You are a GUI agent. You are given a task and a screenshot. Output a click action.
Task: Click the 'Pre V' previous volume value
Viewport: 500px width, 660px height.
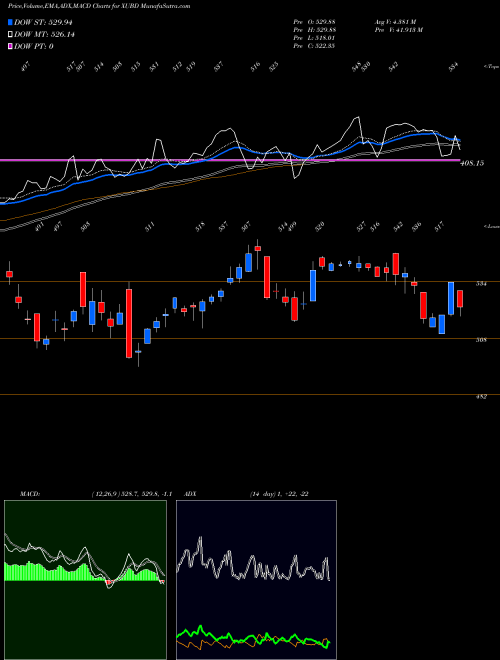coord(398,30)
